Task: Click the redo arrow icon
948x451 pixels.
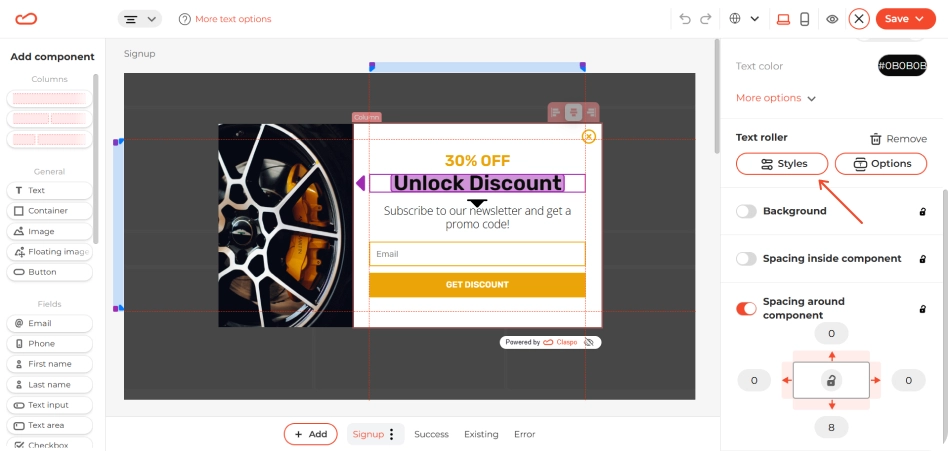Action: [x=706, y=19]
